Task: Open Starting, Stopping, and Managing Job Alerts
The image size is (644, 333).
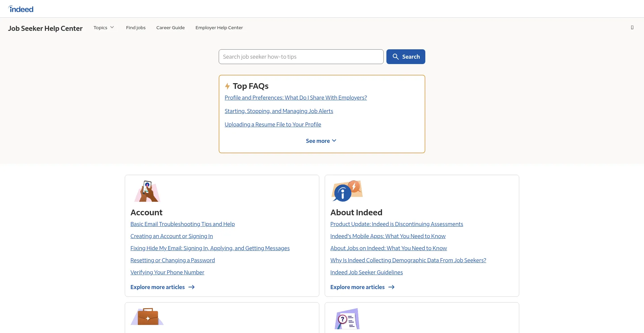Action: coord(279,111)
